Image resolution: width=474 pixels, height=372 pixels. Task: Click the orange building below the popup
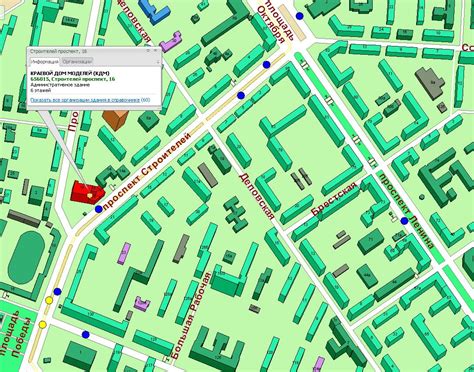115,119
